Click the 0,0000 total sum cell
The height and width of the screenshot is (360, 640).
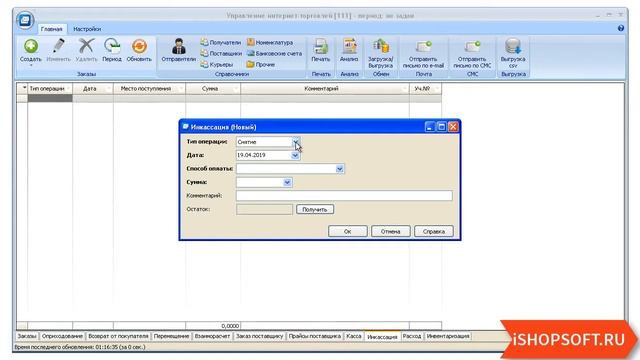pos(213,326)
